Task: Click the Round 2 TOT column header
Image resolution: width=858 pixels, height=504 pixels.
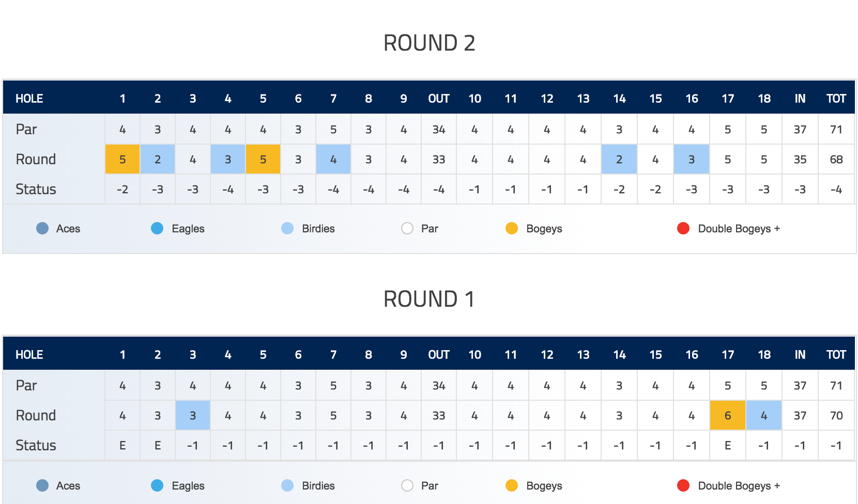Action: [x=836, y=99]
